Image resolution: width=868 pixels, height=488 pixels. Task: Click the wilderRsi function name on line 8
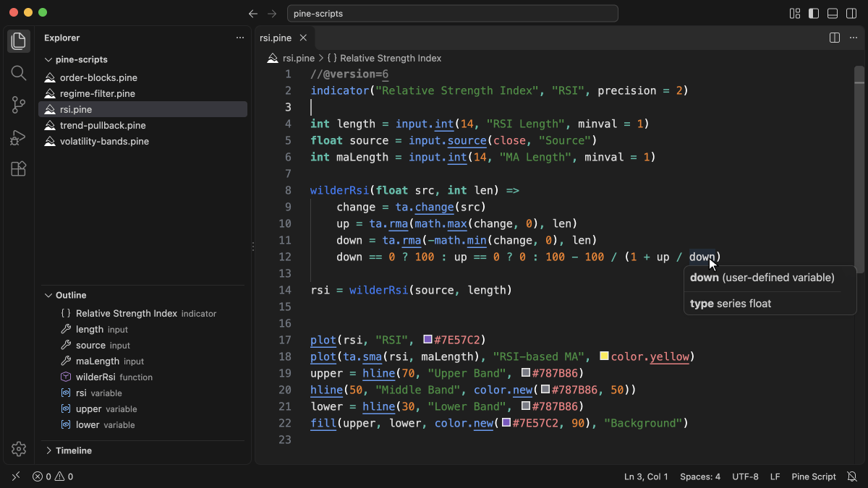[x=339, y=190]
